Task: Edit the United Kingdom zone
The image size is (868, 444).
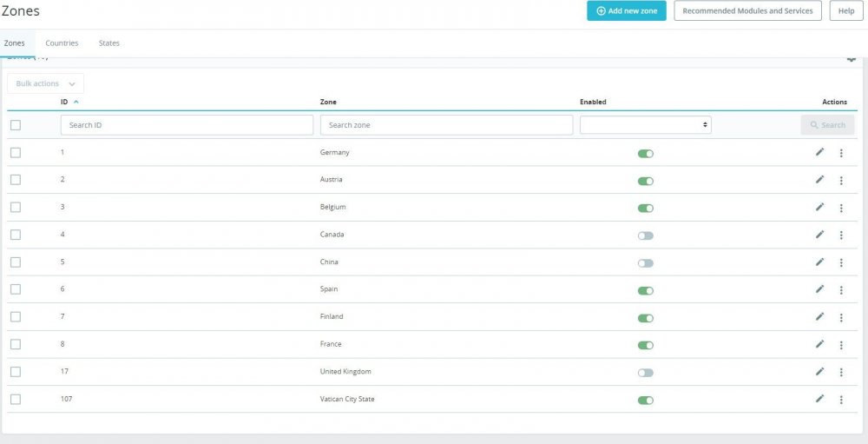Action: click(x=819, y=371)
